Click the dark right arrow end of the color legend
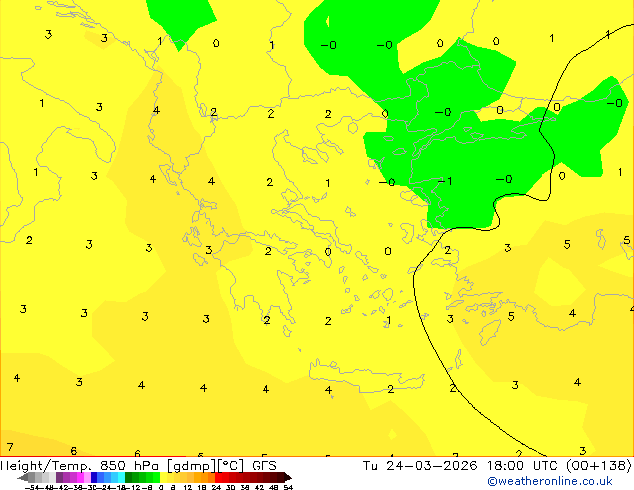 pyautogui.click(x=288, y=478)
